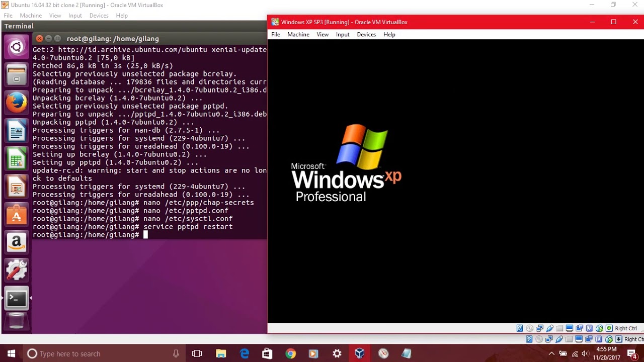Screen dimensions: 644x362
Task: Open LibreOffice Calc in the launcher
Action: [16, 159]
